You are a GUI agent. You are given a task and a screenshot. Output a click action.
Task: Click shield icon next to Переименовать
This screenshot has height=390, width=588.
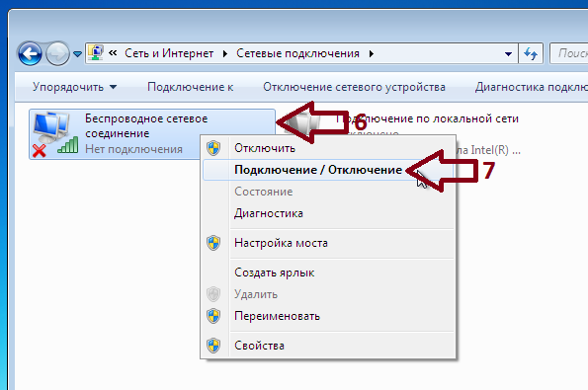point(213,316)
